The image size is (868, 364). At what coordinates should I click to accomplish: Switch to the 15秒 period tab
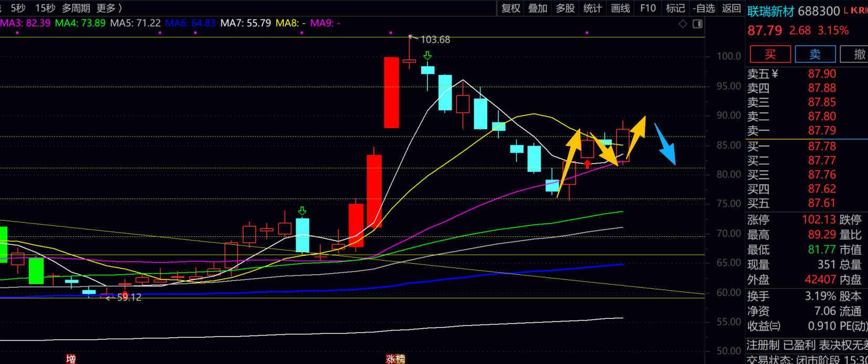[45, 8]
